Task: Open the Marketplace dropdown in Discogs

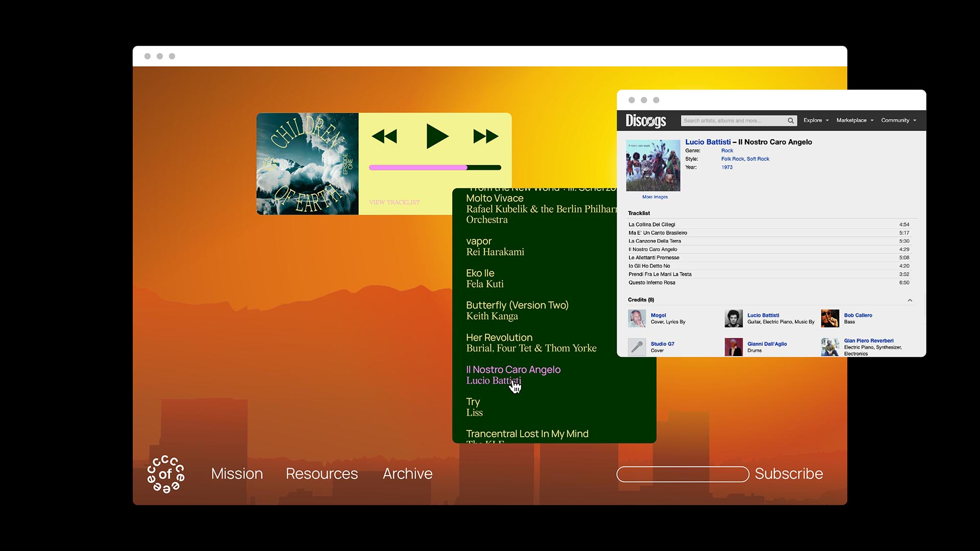Action: point(855,120)
